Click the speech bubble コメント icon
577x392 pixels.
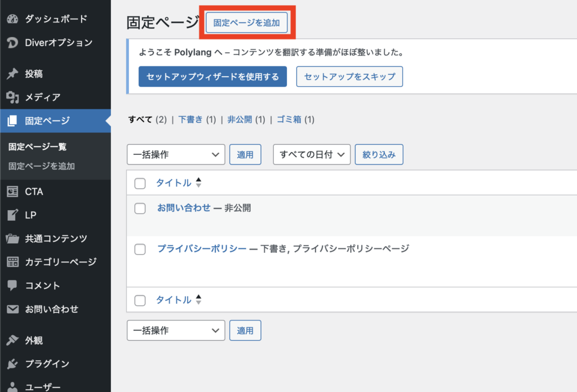coord(12,286)
